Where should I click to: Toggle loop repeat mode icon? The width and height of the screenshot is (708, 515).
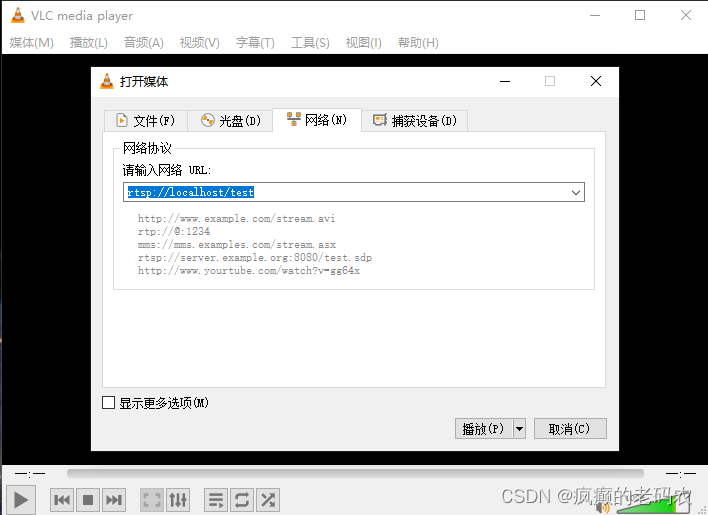coord(242,500)
